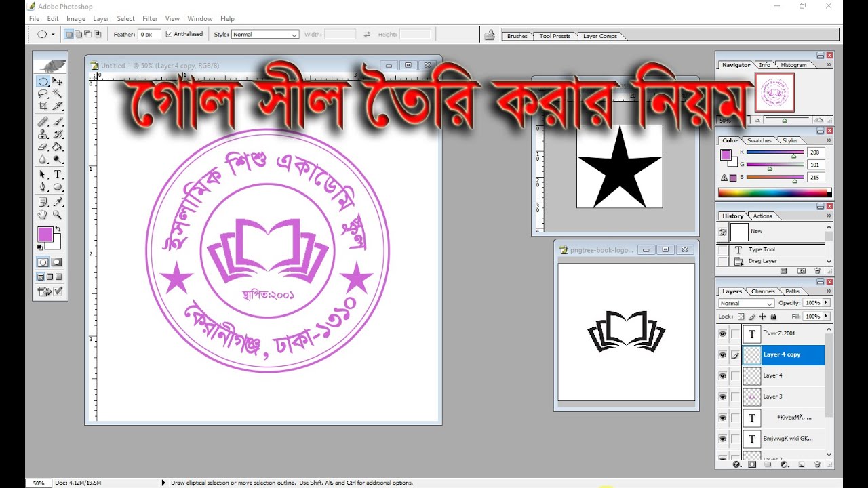Open the File menu
This screenshot has width=868, height=488.
tap(34, 19)
